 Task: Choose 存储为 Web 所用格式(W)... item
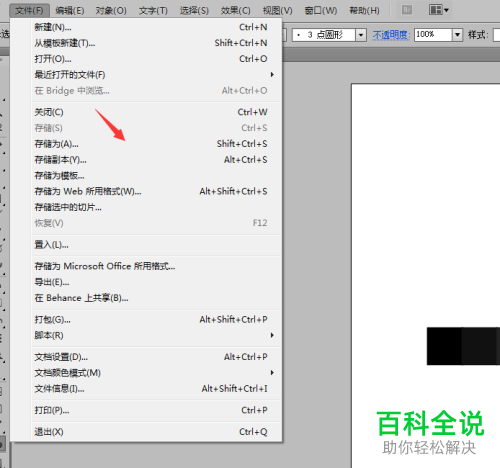(156, 192)
